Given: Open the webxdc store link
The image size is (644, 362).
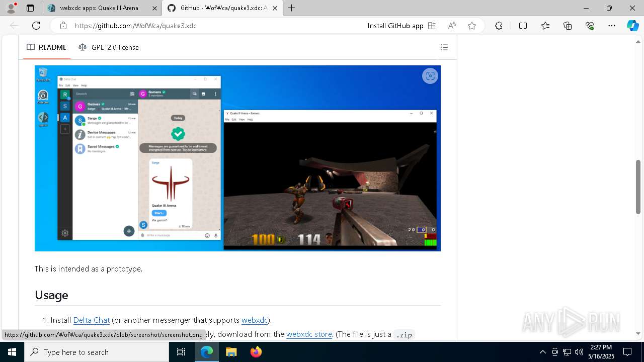Looking at the screenshot, I should (x=309, y=334).
